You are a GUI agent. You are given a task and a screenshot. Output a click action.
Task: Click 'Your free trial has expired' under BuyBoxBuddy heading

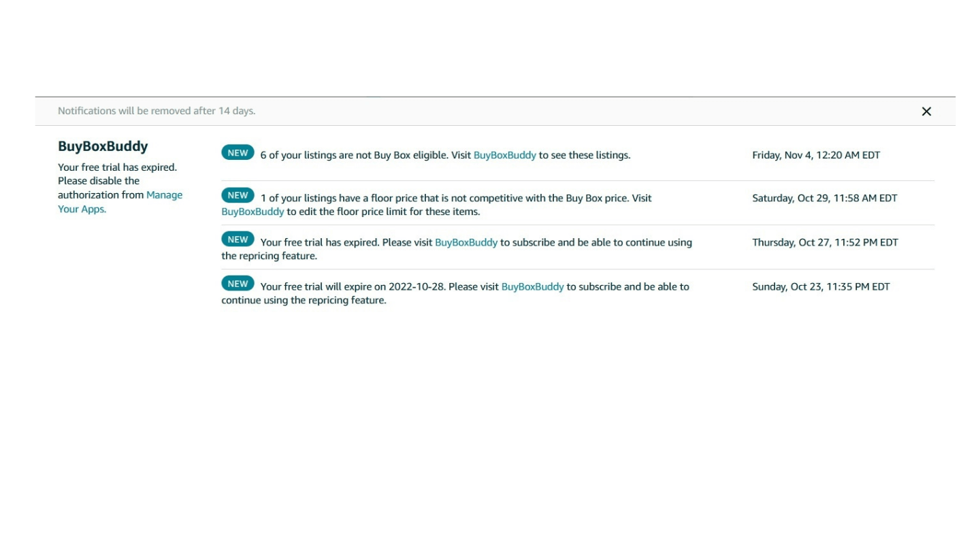(x=117, y=167)
